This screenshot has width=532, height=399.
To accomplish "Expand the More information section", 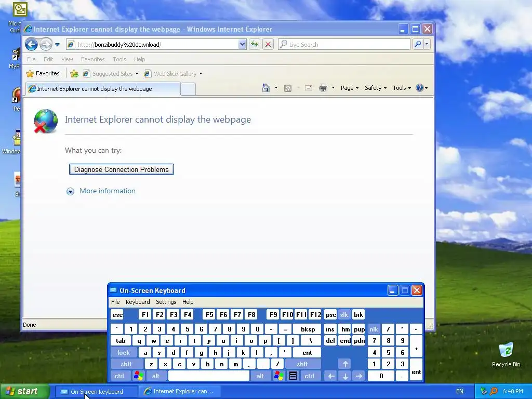I will click(101, 191).
